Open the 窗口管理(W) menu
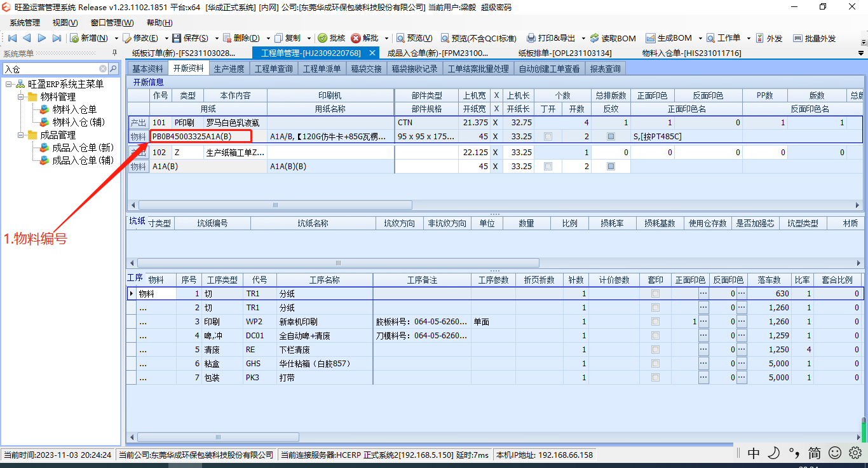Screen dimensions: 868x468 pos(112,23)
